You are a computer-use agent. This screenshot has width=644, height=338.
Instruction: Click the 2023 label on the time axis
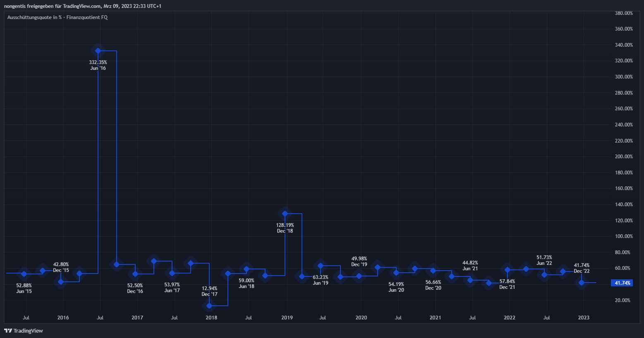click(x=584, y=318)
